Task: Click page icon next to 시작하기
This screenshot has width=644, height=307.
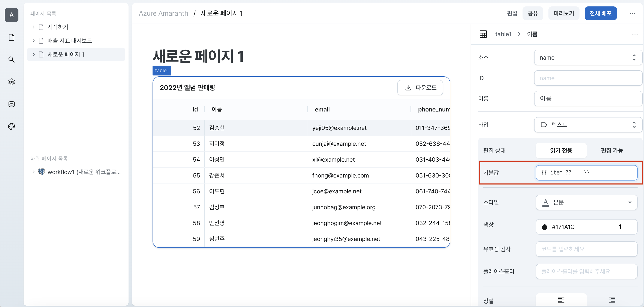Action: [41, 27]
